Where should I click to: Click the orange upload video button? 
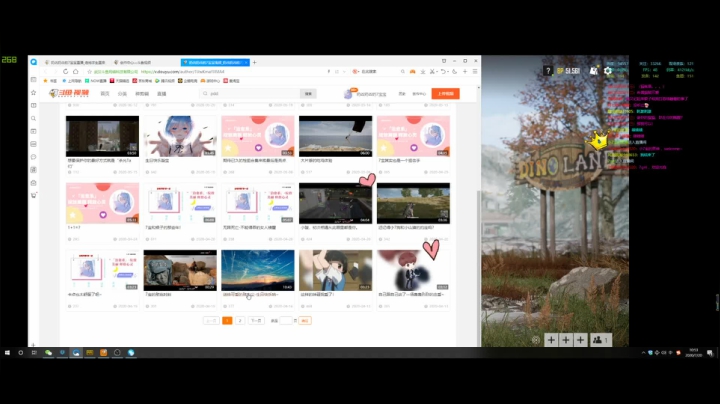[445, 94]
